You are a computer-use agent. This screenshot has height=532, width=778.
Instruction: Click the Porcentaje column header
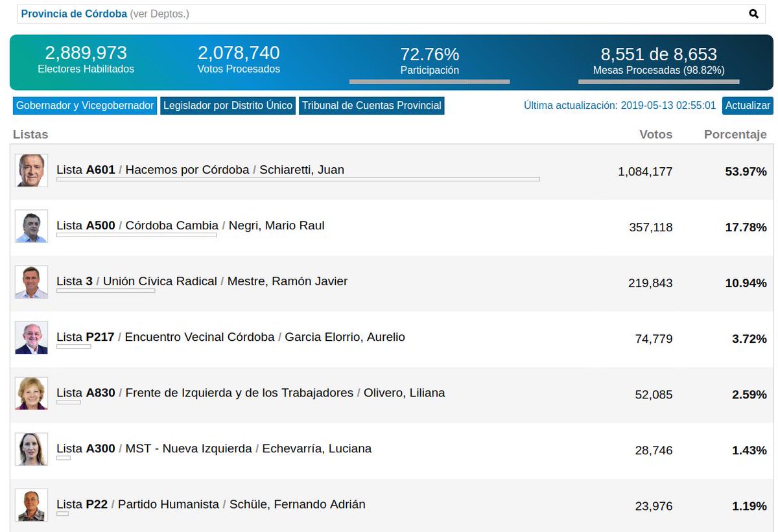point(735,135)
